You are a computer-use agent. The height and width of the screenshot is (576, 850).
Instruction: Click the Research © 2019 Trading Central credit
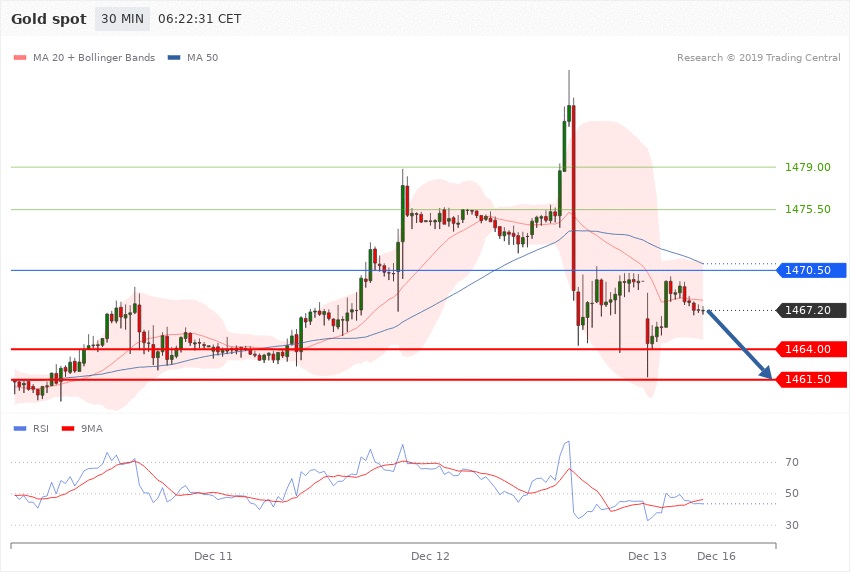pyautogui.click(x=758, y=58)
